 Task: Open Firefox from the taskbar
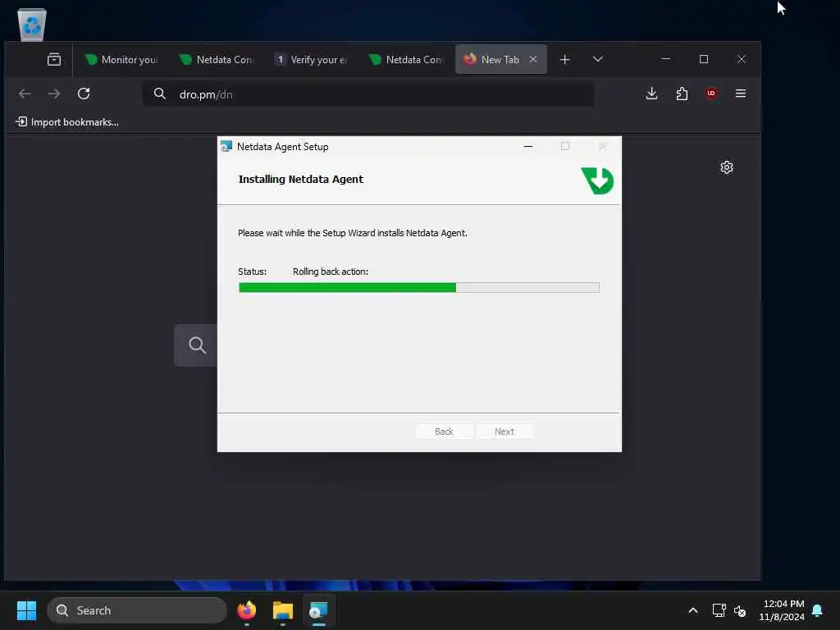(246, 610)
